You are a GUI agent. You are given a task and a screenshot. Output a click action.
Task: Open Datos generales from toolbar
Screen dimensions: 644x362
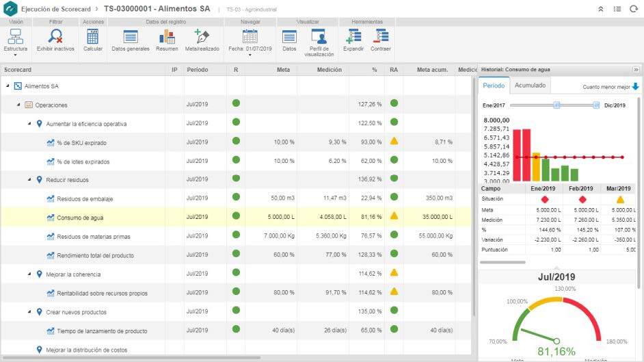click(x=130, y=36)
